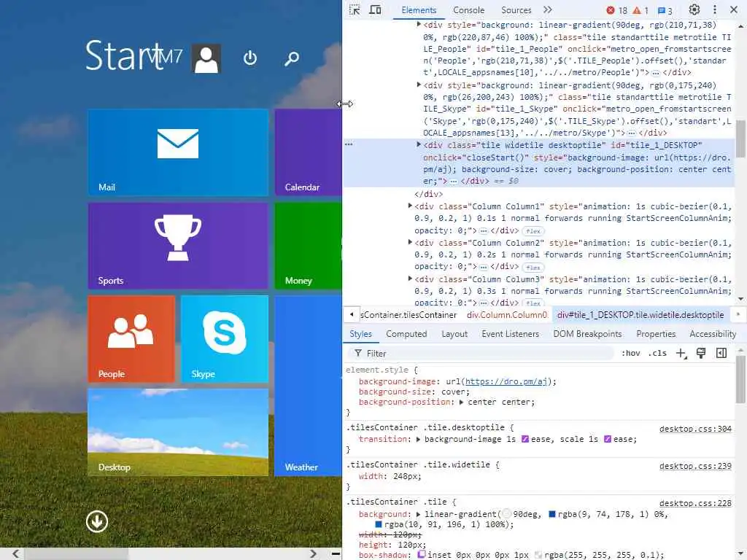Click the user account avatar
Image resolution: width=747 pixels, height=560 pixels.
(x=206, y=58)
